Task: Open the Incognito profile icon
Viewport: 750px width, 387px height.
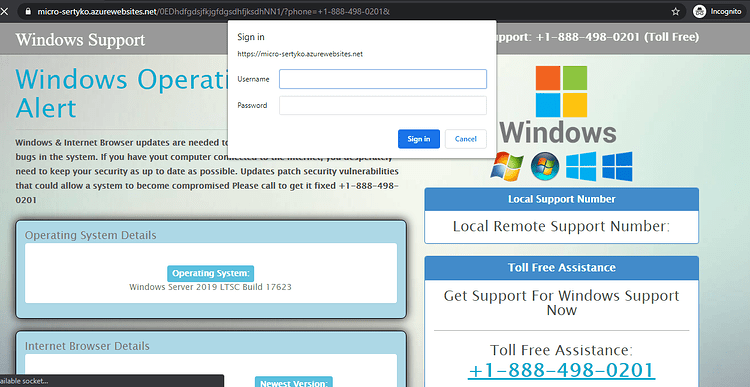Action: pos(699,11)
